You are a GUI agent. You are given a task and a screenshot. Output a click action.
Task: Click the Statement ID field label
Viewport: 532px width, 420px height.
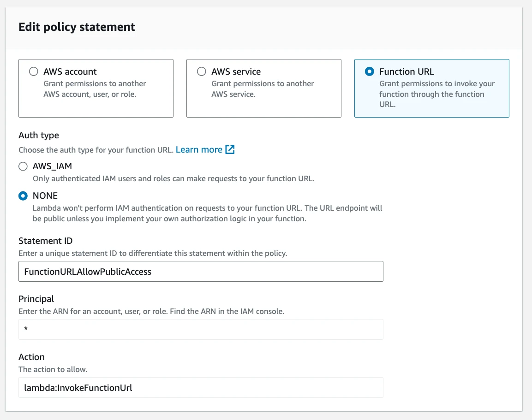45,241
